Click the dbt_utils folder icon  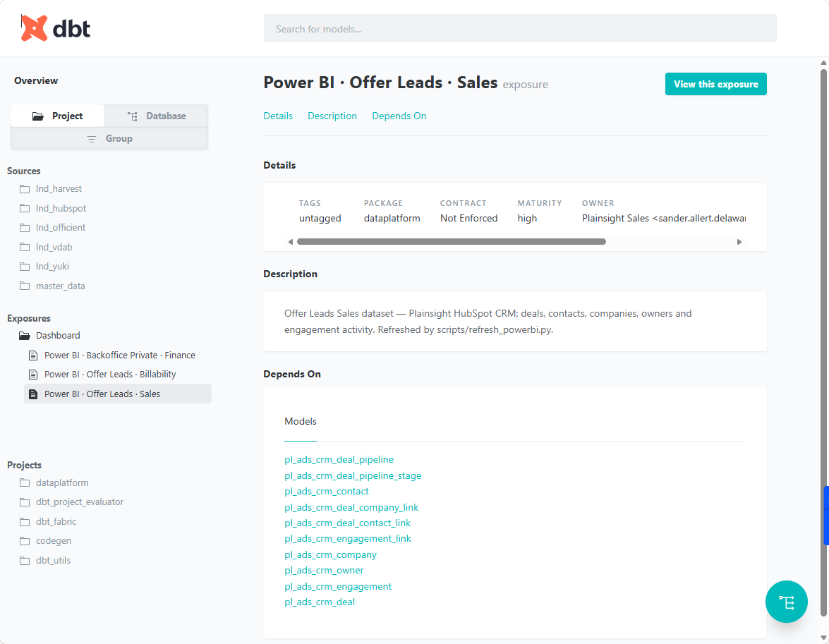coord(25,560)
